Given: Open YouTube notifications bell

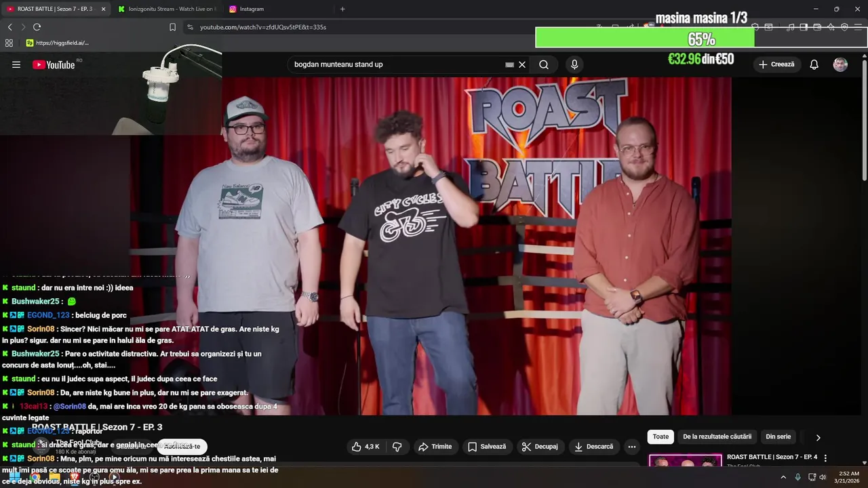Looking at the screenshot, I should point(814,64).
